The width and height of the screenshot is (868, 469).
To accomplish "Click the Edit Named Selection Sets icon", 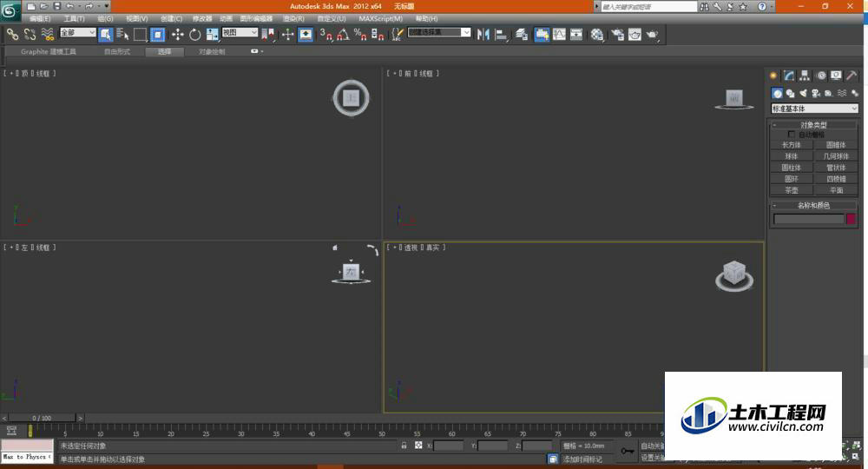I will [397, 35].
